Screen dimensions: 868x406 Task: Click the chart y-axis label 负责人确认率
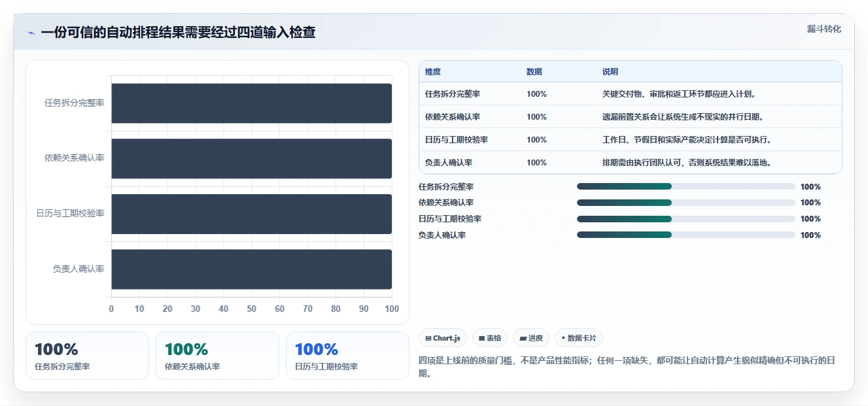pyautogui.click(x=78, y=269)
